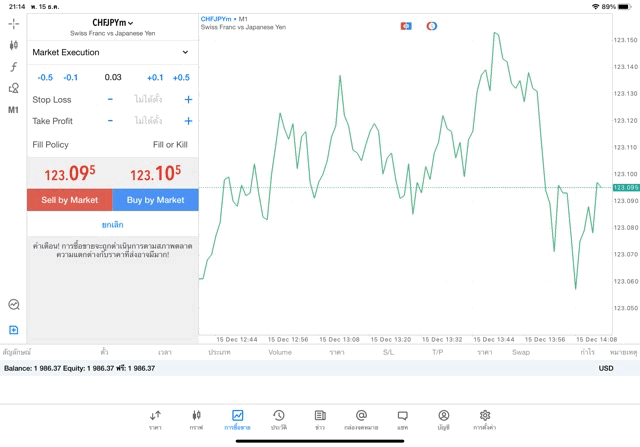Open chart type candlestick icon in sidebar

pyautogui.click(x=13, y=45)
